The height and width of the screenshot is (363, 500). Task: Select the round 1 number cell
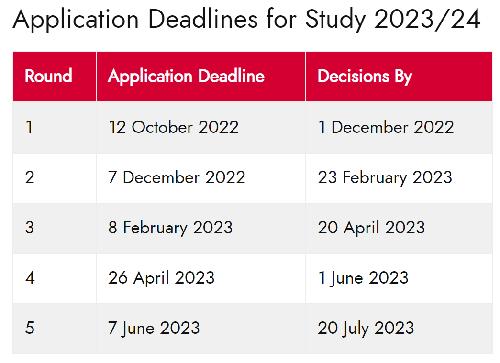pyautogui.click(x=55, y=127)
